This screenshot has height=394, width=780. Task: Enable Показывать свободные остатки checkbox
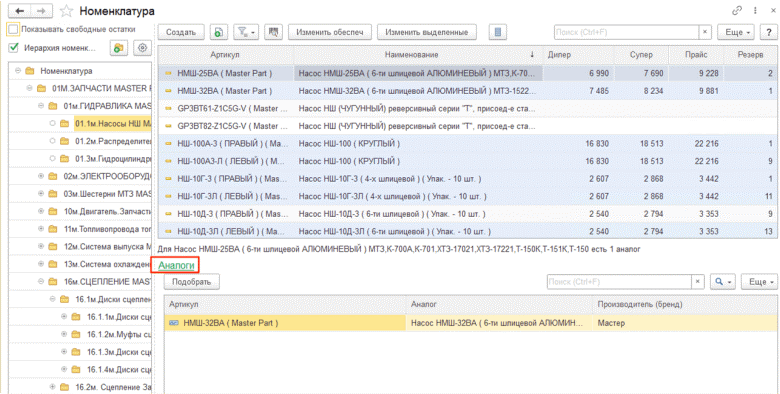click(13, 30)
